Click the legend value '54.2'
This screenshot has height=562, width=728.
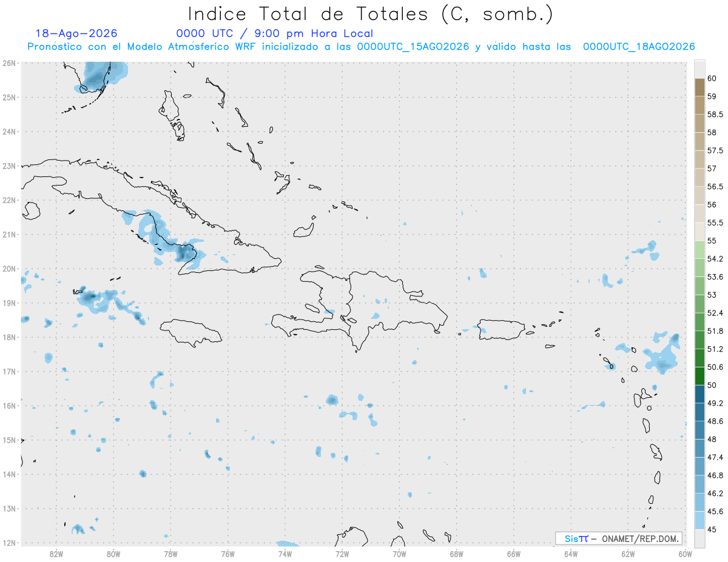click(715, 259)
